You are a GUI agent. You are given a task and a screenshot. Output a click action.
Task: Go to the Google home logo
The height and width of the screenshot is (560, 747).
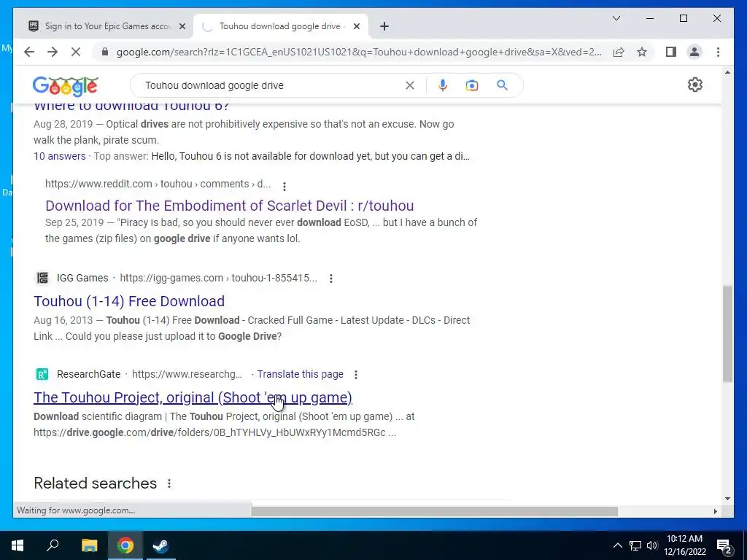pyautogui.click(x=65, y=86)
